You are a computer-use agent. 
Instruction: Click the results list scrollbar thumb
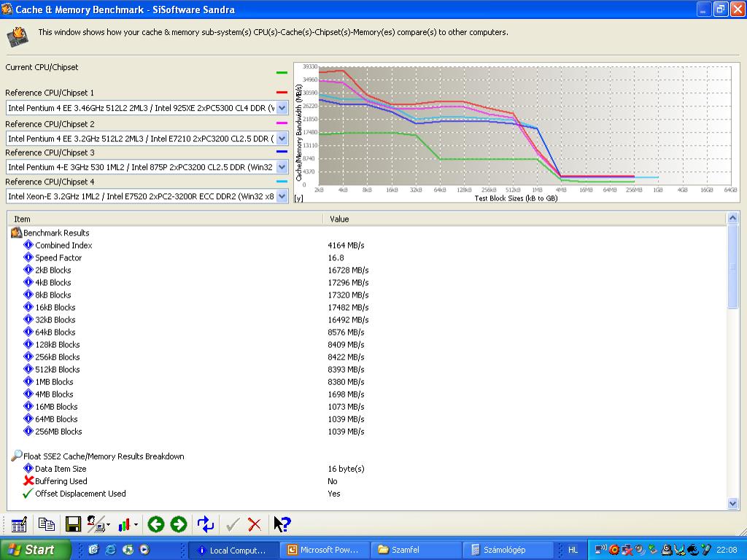click(x=733, y=267)
